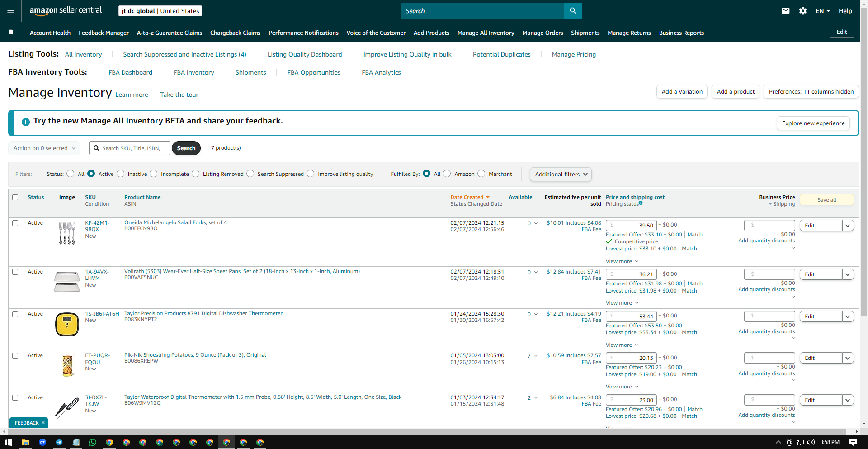Open Waterproof Digital Thermometer thumbnail

(x=67, y=407)
